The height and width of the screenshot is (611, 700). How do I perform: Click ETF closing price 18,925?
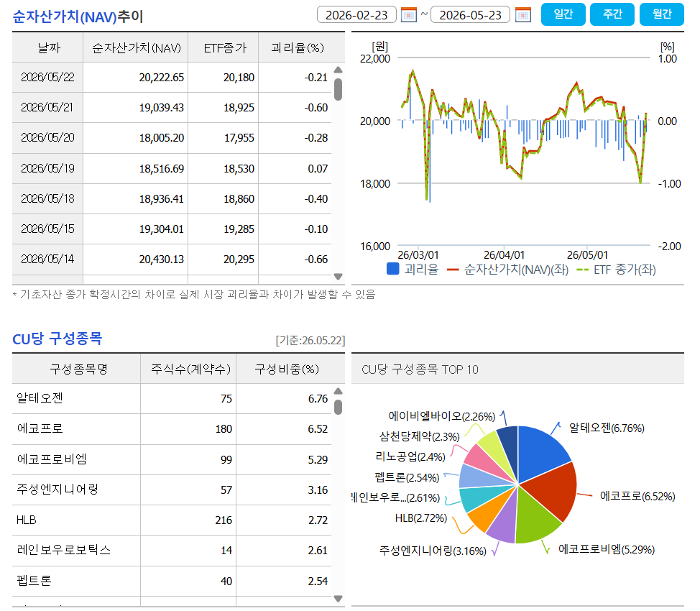[x=239, y=108]
